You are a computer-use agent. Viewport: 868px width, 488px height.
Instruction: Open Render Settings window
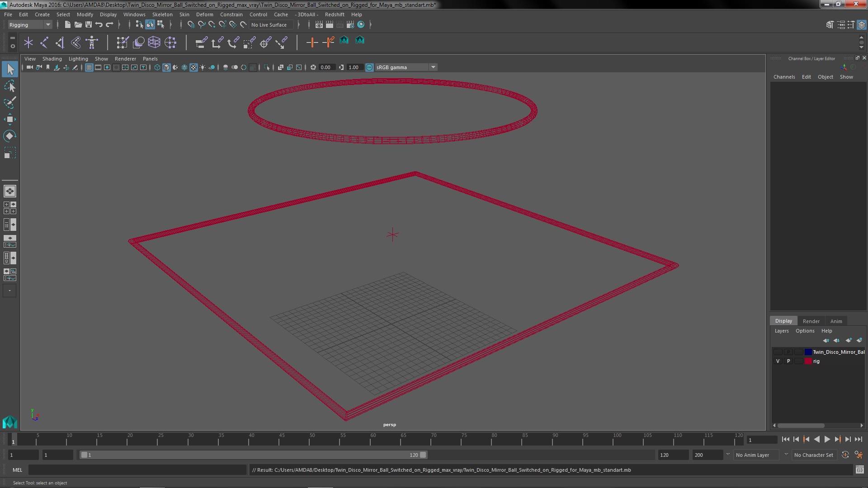(x=350, y=25)
